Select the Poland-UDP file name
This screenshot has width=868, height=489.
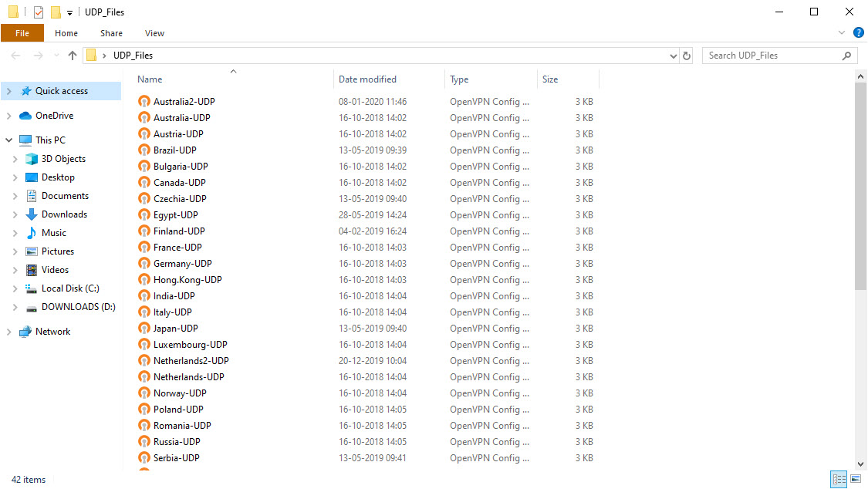(179, 410)
